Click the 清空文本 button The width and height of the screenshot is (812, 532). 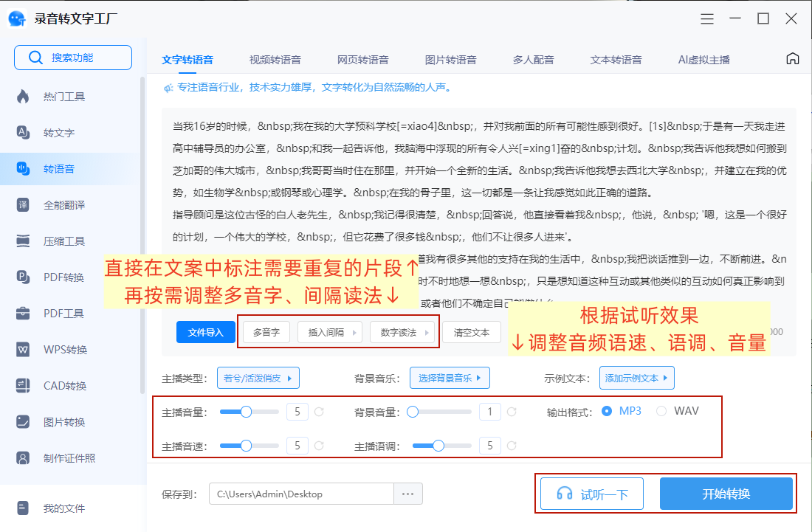pos(472,332)
